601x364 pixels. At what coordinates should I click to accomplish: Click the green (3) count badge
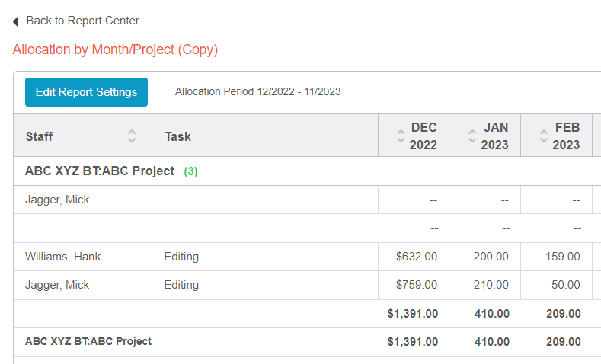click(190, 172)
